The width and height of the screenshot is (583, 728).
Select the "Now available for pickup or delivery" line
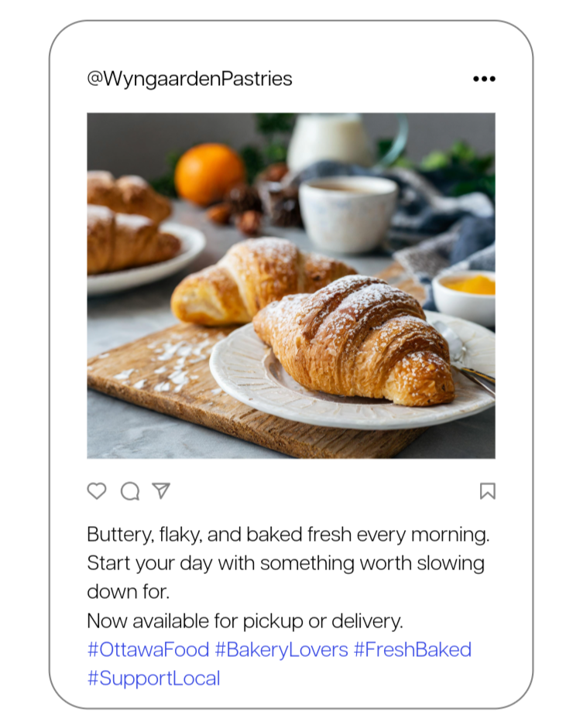(x=245, y=620)
